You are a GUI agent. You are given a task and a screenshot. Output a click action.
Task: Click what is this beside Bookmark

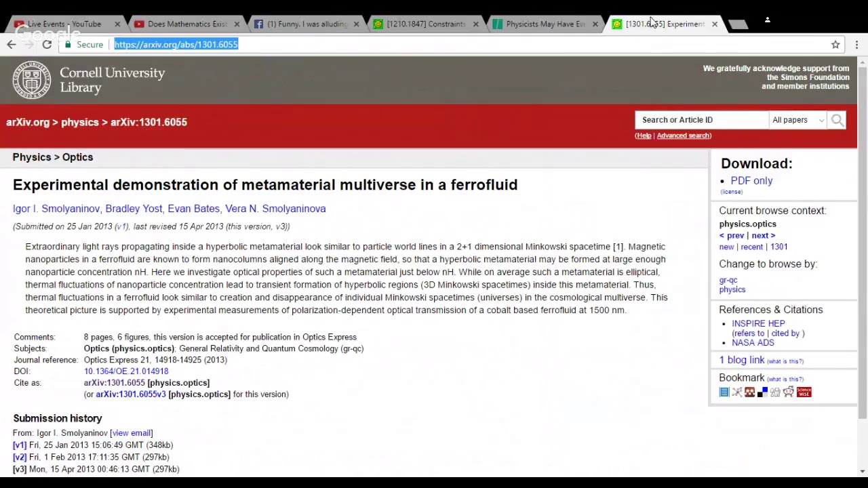coord(785,380)
